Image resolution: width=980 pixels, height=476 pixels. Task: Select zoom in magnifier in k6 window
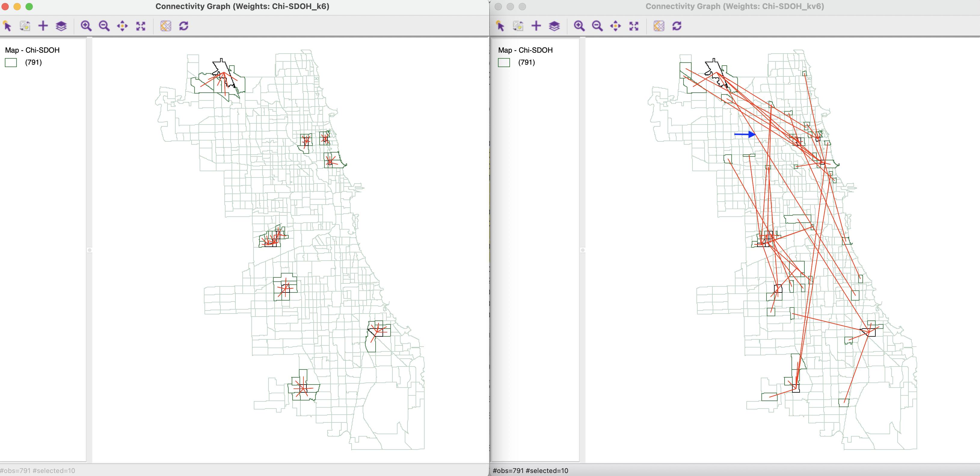point(86,26)
